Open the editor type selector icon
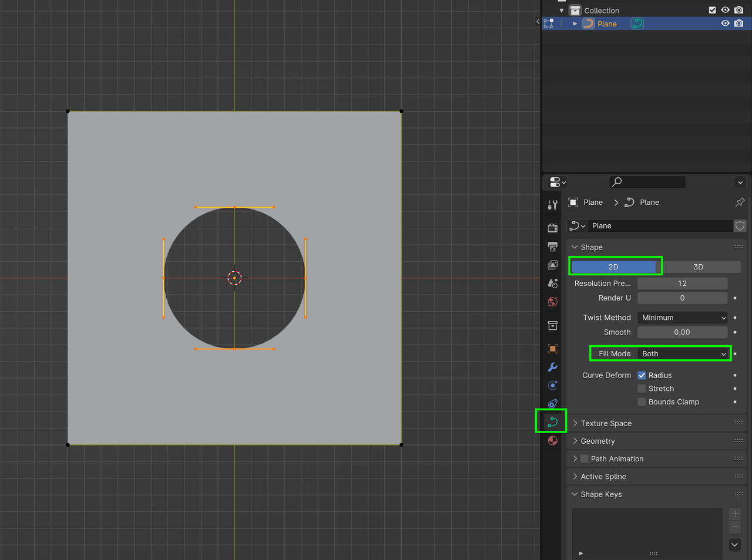Image resolution: width=752 pixels, height=560 pixels. [x=555, y=182]
